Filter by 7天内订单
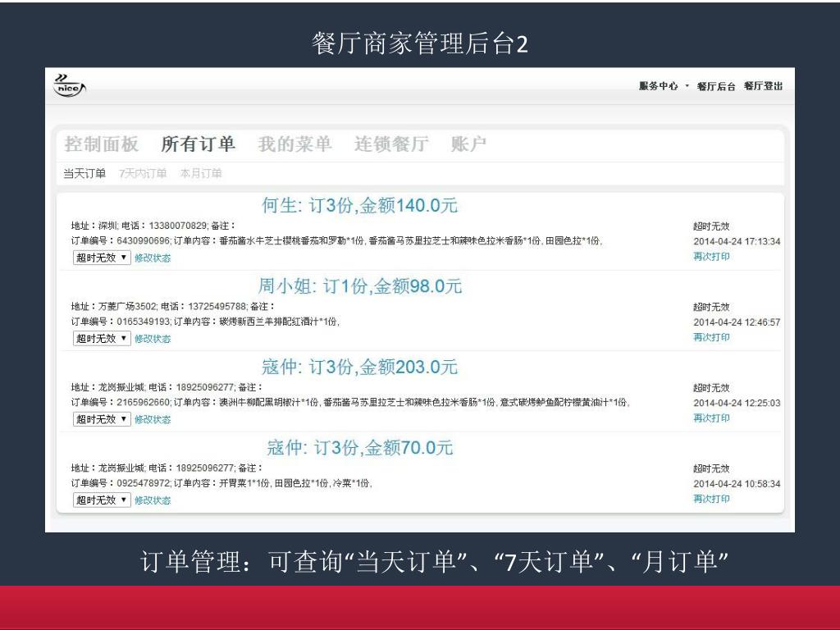Viewport: 840px width, 630px height. (x=143, y=174)
